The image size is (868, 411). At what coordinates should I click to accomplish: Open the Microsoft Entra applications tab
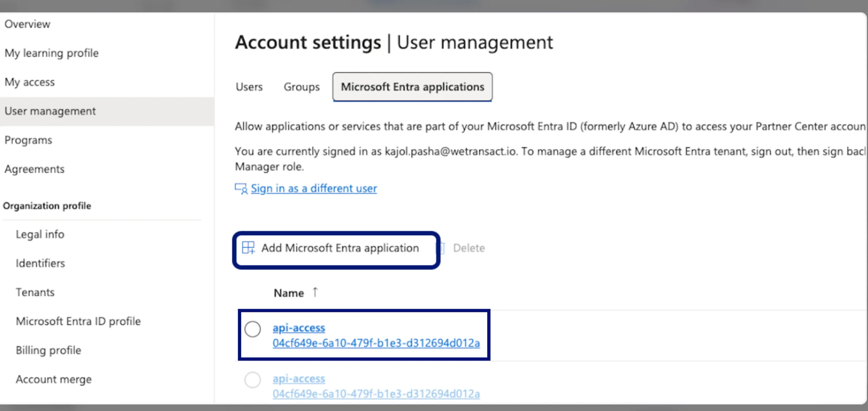pos(413,87)
